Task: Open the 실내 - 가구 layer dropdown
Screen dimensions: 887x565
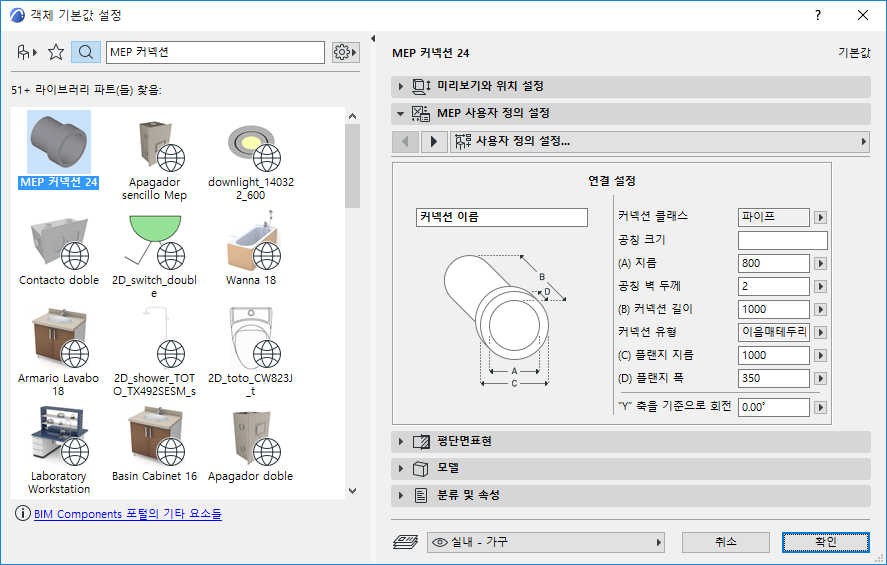Action: (545, 542)
